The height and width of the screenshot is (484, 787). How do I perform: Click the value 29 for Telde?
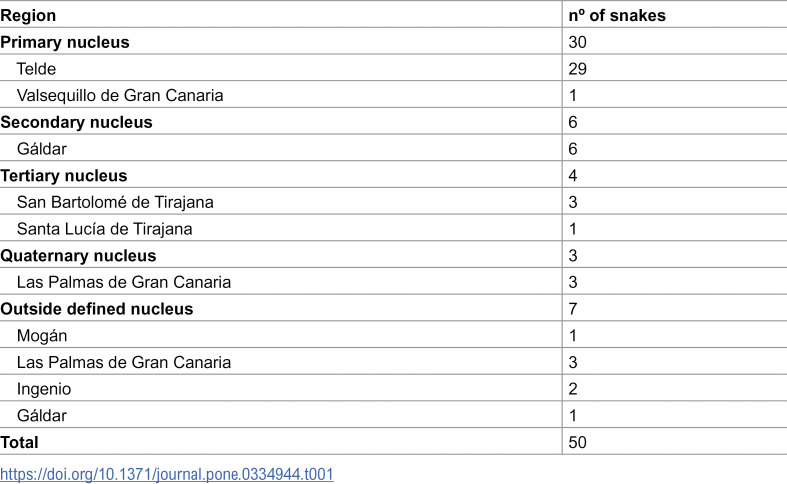pyautogui.click(x=577, y=69)
